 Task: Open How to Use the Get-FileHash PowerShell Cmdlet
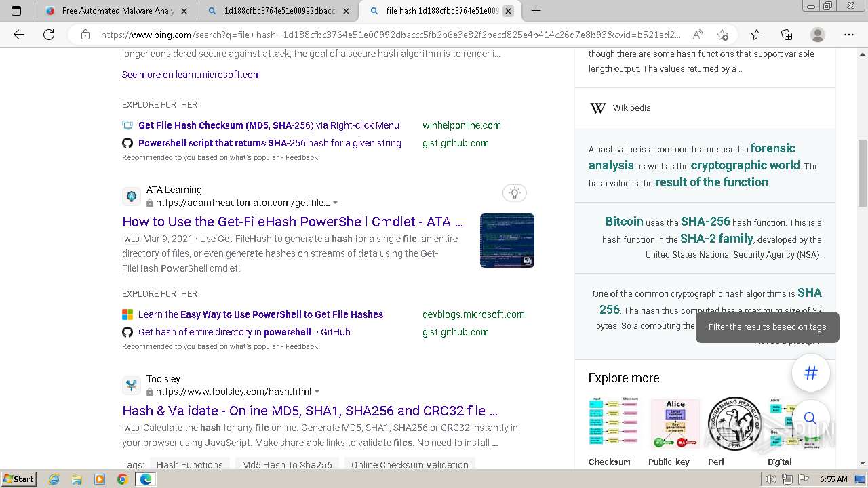tap(293, 222)
